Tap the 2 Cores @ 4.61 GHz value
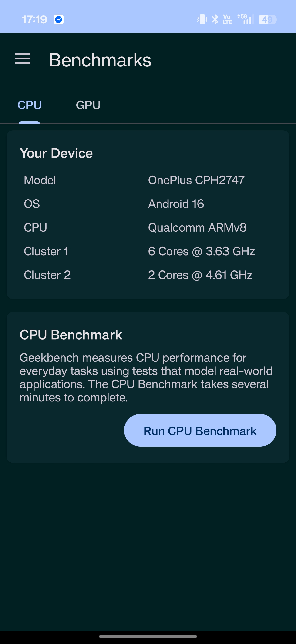Viewport: 296px width, 644px height. [200, 275]
